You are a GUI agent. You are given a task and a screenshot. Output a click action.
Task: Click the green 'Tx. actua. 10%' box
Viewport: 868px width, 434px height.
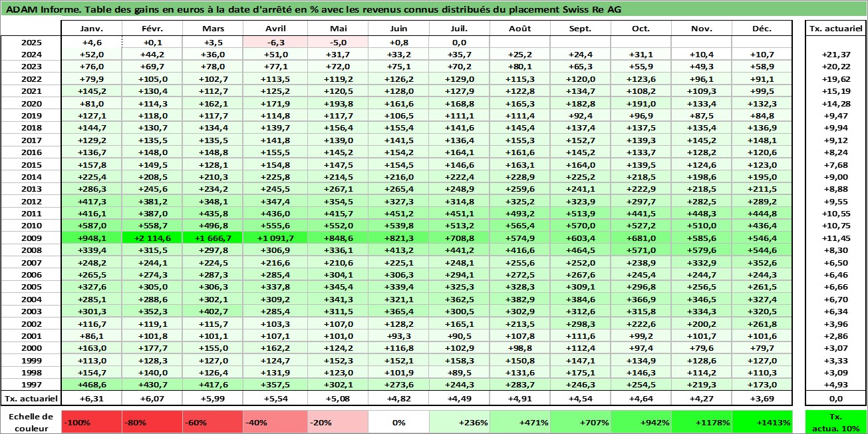(835, 422)
